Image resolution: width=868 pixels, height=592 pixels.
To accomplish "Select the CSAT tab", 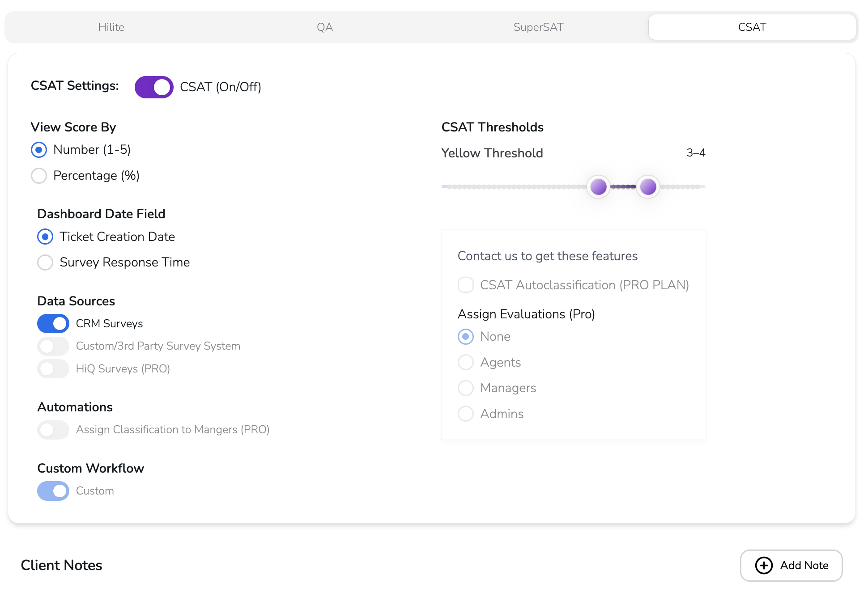I will tap(752, 27).
